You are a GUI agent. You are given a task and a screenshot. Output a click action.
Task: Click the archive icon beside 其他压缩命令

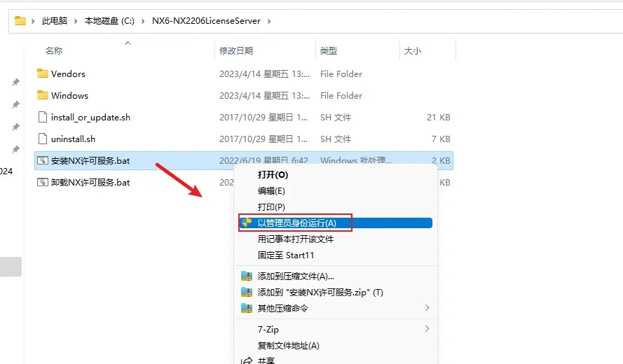tap(247, 309)
